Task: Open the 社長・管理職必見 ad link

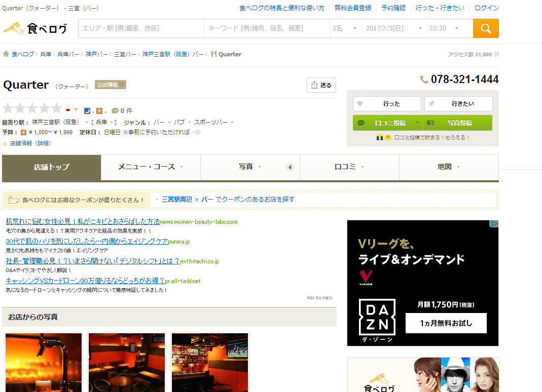Action: pos(93,261)
